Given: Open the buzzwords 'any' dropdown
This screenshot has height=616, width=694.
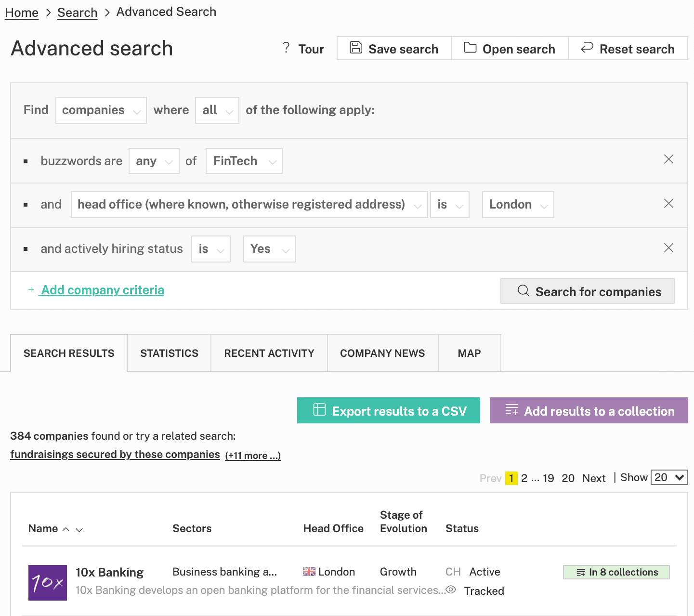Looking at the screenshot, I should click(154, 161).
